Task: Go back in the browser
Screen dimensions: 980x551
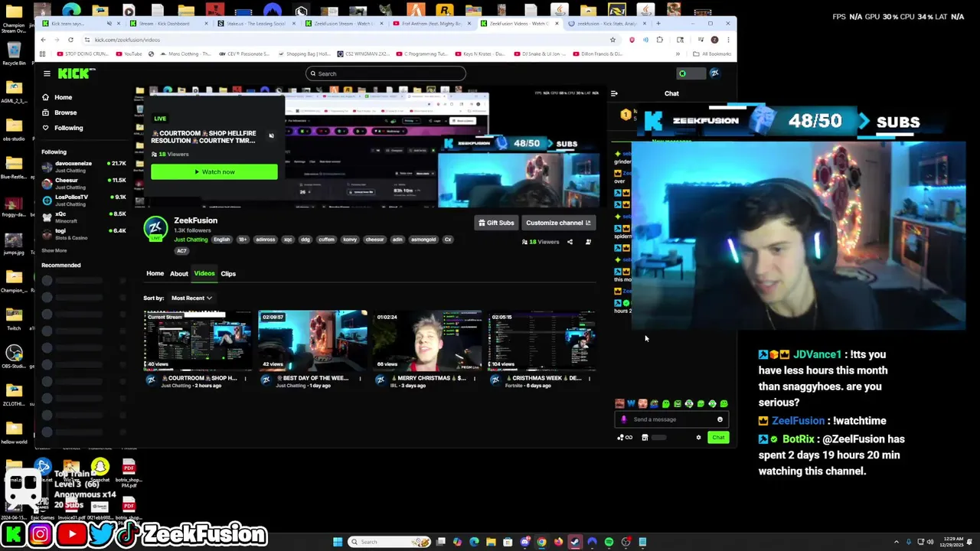Action: [44, 40]
